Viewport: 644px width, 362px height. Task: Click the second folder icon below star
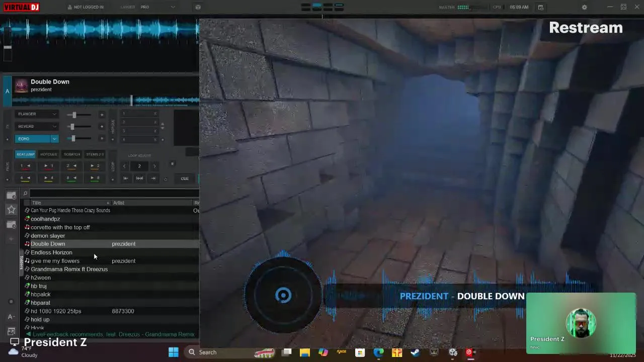[x=11, y=225]
